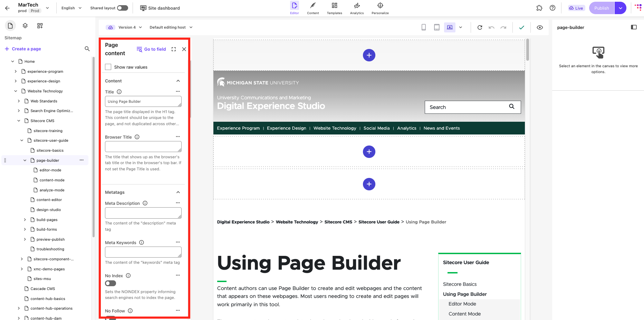
Task: Open preview with the eye icon
Action: pos(540,27)
